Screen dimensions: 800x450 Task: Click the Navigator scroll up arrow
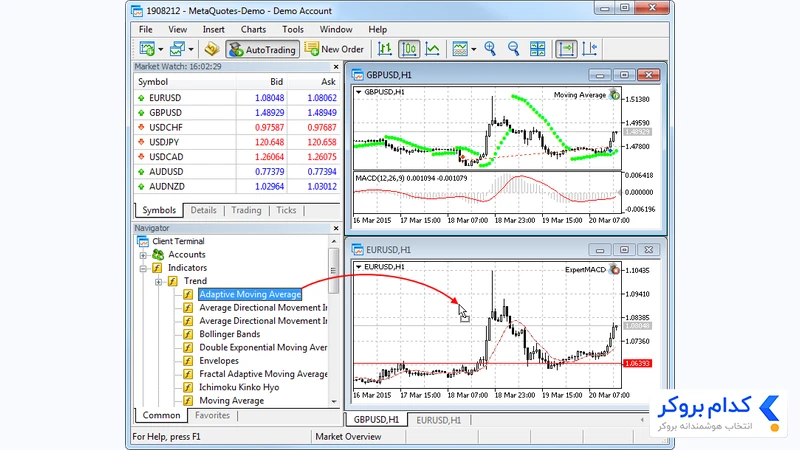click(334, 241)
